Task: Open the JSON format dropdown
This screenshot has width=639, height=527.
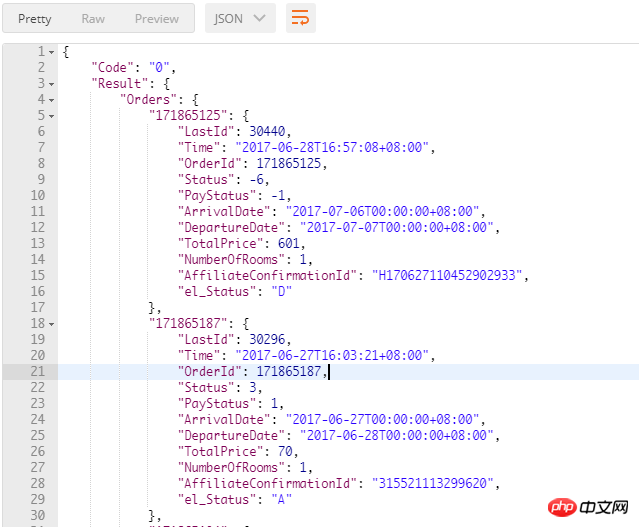Action: point(240,18)
